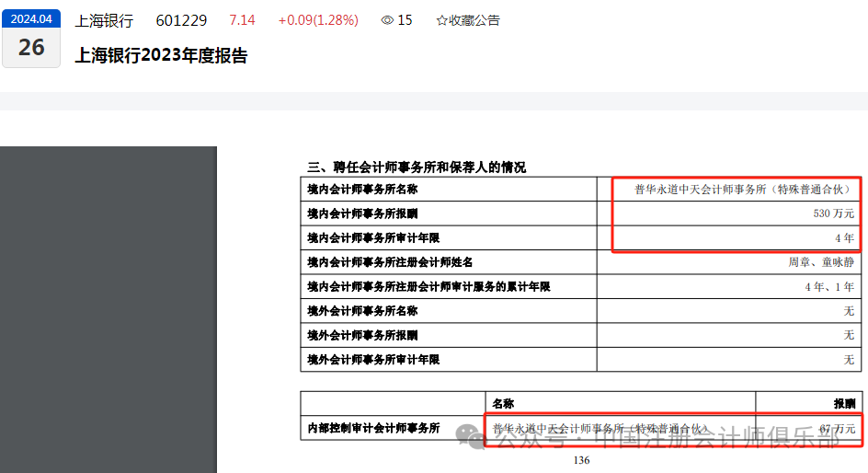Click value 67 万元
The height and width of the screenshot is (473, 868).
coord(838,429)
